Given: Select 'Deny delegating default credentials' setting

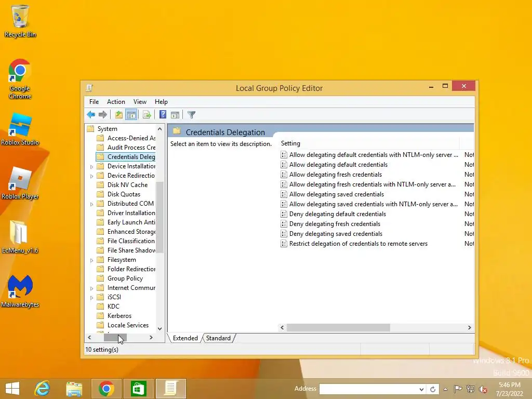Looking at the screenshot, I should coord(338,214).
